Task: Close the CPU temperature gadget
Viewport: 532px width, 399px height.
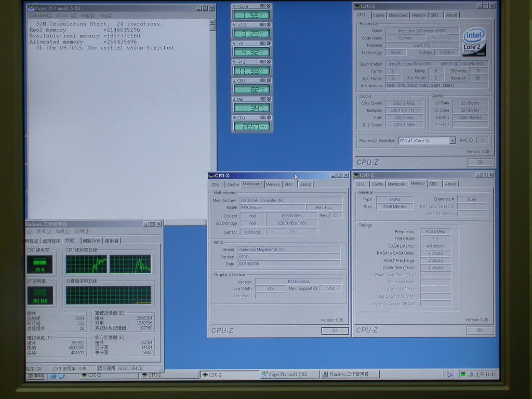Action: 269,81
